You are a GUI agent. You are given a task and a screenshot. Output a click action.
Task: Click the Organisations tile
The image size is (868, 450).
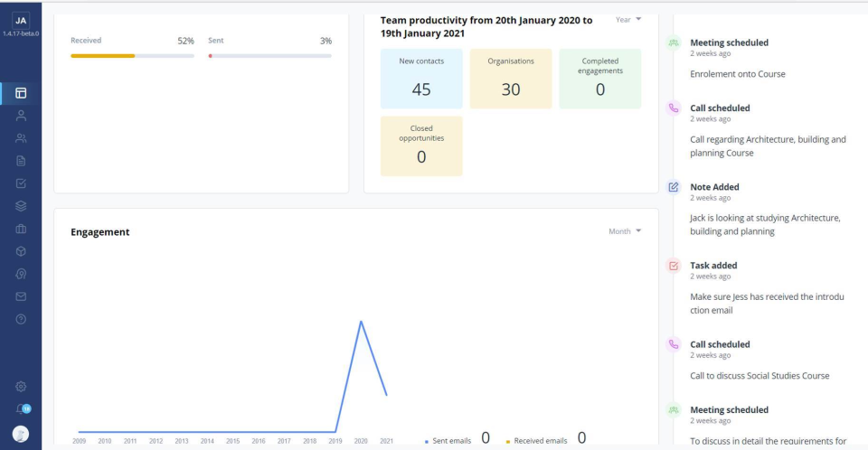(511, 79)
